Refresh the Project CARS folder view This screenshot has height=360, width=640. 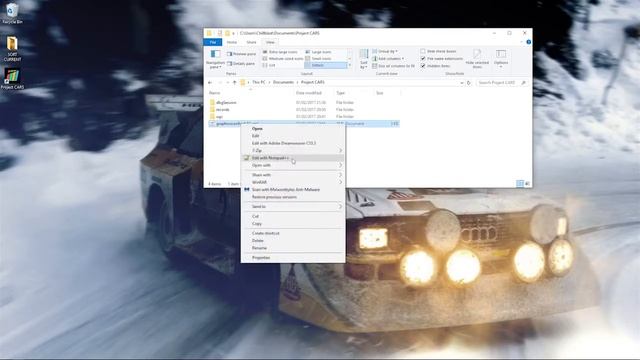coord(469,82)
